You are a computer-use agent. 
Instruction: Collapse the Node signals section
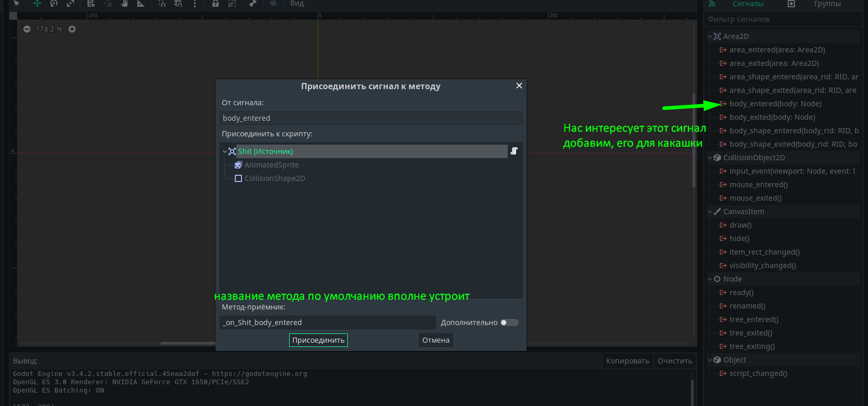pos(710,279)
